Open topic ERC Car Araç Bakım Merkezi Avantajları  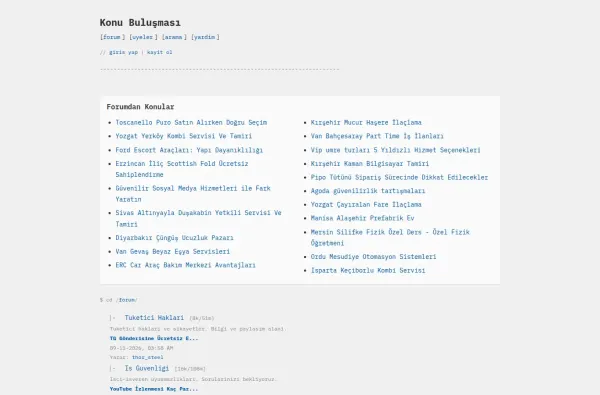tap(185, 265)
